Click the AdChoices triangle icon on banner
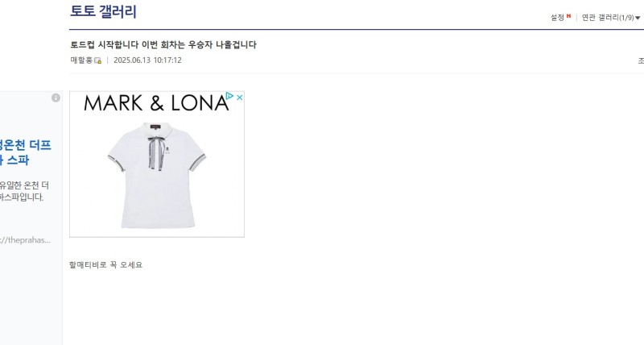Image resolution: width=644 pixels, height=345 pixels. click(229, 96)
